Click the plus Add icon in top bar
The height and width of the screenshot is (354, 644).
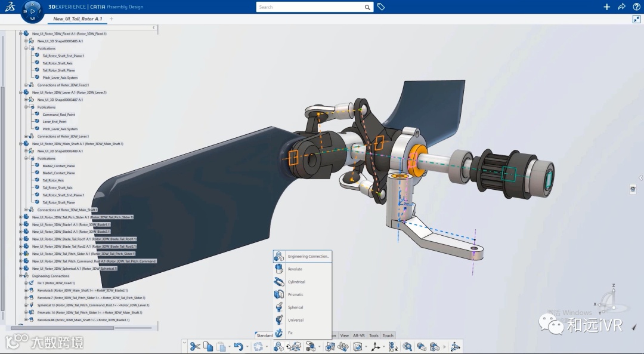point(606,7)
